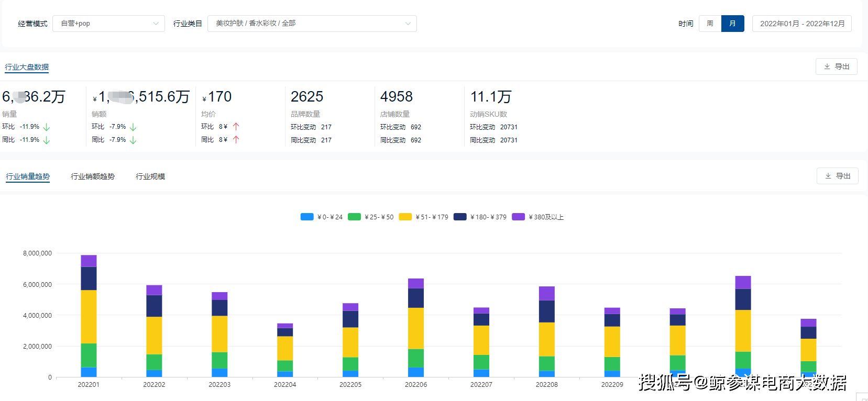The width and height of the screenshot is (868, 401).
Task: Select the 月 time granularity button
Action: (732, 24)
